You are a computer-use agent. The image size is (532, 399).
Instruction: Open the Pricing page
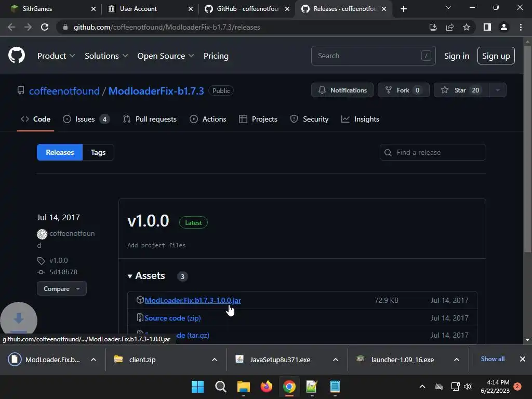[x=216, y=56]
